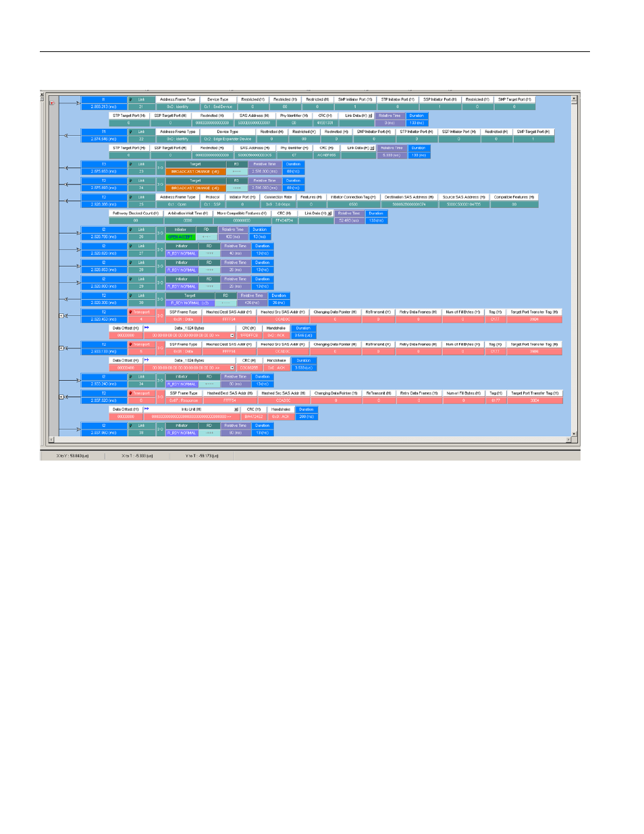The image size is (644, 834).
Task: Click Link Data (H) icon in CRC 41551331 row
Action: pos(371,115)
